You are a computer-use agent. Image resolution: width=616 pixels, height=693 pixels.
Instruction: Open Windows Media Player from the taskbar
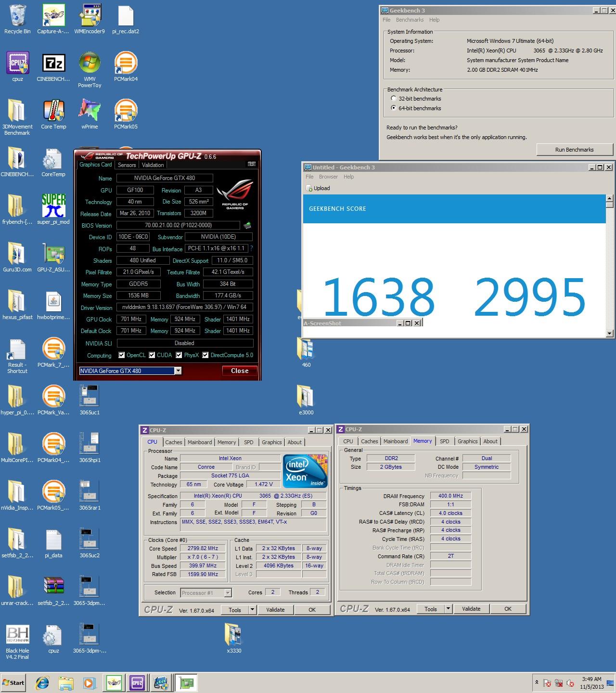click(x=89, y=682)
